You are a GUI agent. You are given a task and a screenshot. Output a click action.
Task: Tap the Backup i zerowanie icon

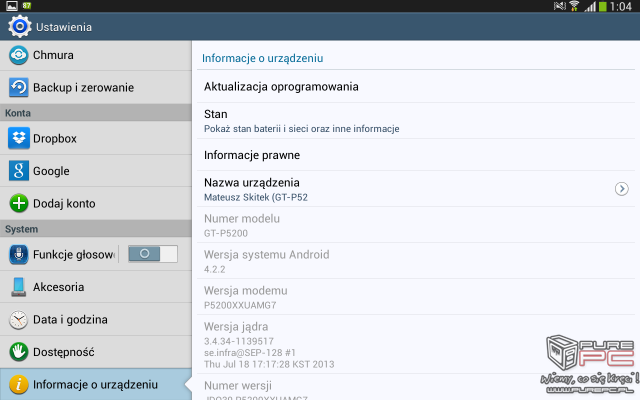point(18,87)
